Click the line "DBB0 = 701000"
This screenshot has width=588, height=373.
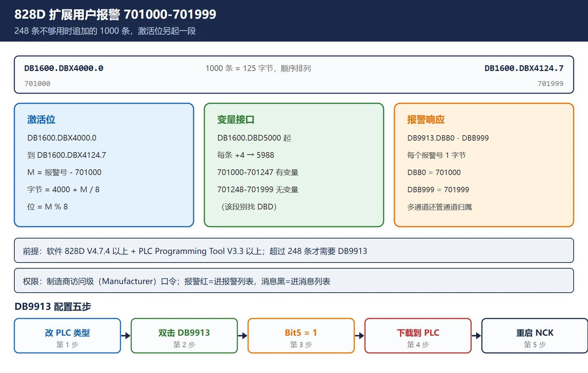(x=434, y=172)
